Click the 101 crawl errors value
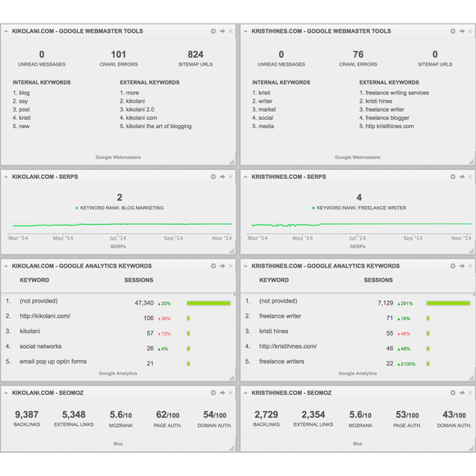 pyautogui.click(x=118, y=55)
